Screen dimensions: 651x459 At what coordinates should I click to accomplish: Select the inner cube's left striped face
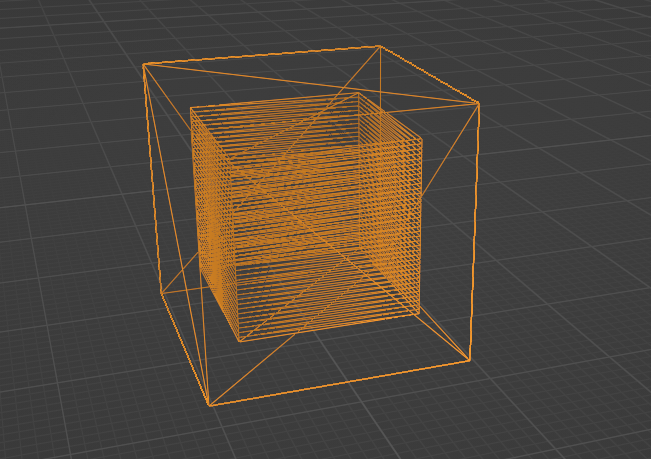[213, 225]
